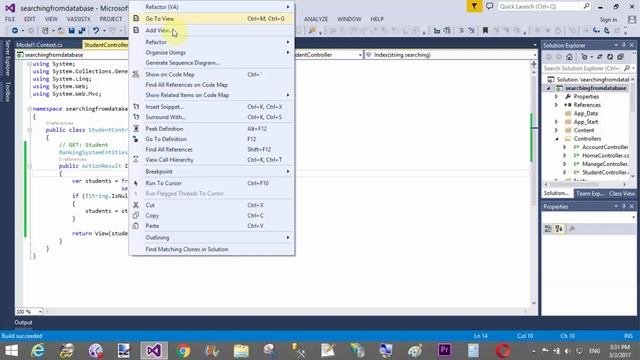Choose Add View in context menu
Viewport: 640px width, 360px height.
pyautogui.click(x=212, y=30)
